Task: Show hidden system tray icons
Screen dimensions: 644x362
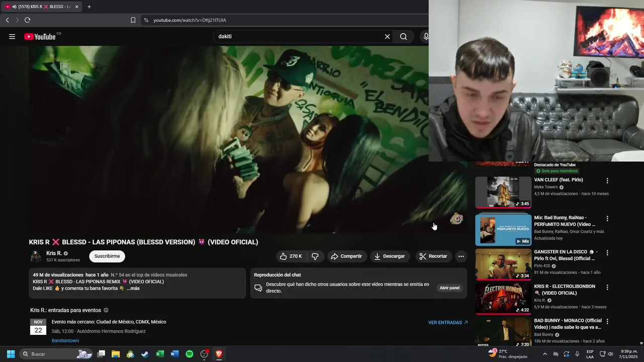Action: (544, 354)
